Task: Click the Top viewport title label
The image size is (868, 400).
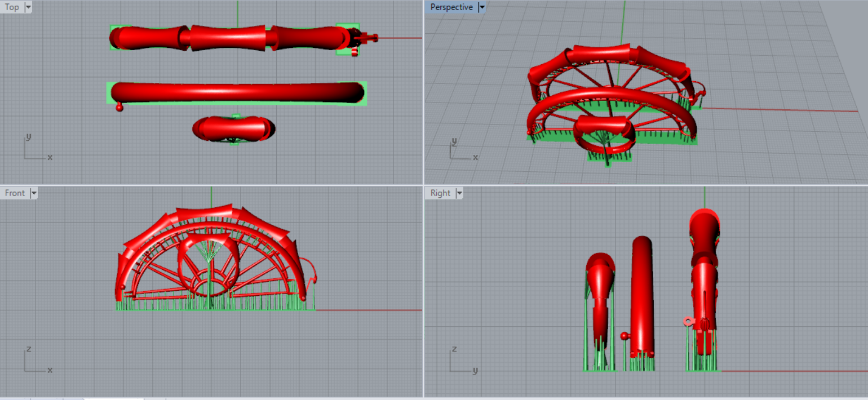Action: click(x=12, y=7)
